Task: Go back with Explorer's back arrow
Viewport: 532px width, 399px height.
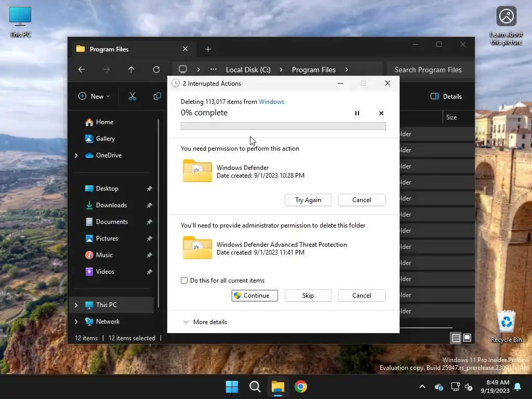Action: (82, 70)
